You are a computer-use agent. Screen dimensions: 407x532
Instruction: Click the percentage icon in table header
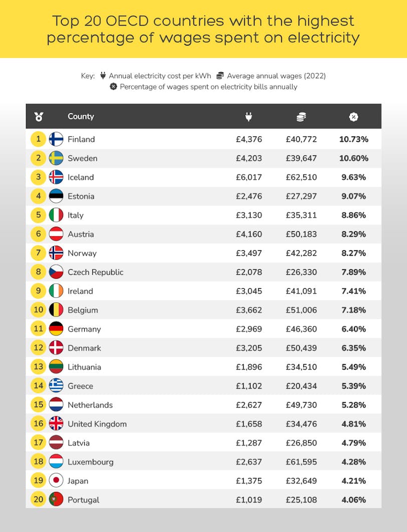point(353,117)
